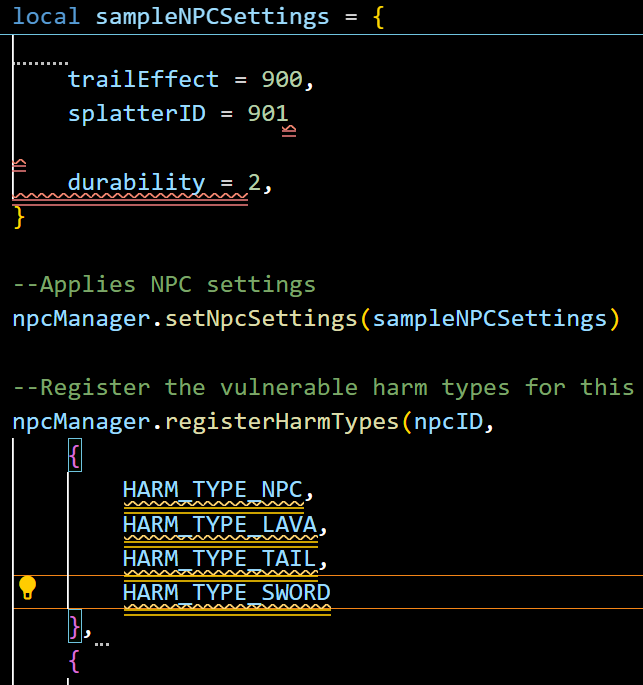
Task: Click the value 901
Action: coord(268,114)
